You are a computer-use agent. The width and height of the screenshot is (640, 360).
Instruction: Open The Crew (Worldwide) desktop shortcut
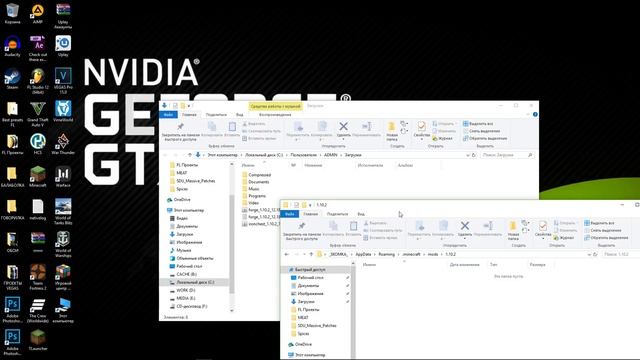[38, 309]
